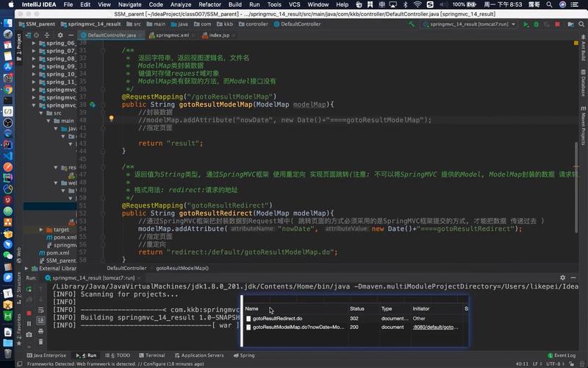Select the pom.xml file under SSM_parent
Viewport: 588px width, 368px height.
pyautogui.click(x=54, y=253)
